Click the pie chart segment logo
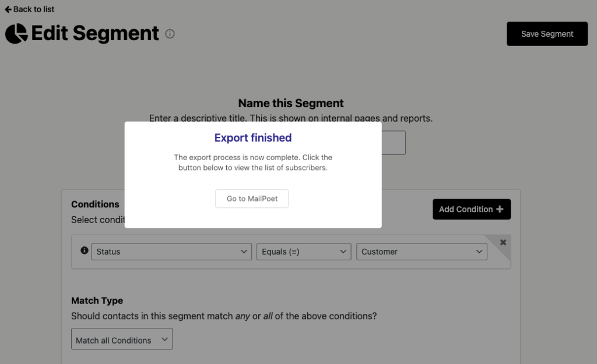 (16, 34)
